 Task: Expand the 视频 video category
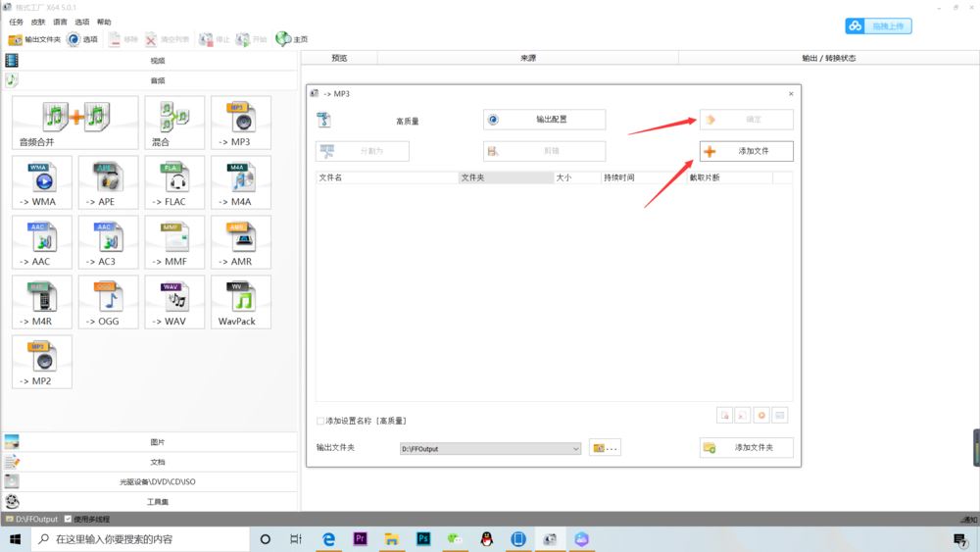click(x=150, y=61)
